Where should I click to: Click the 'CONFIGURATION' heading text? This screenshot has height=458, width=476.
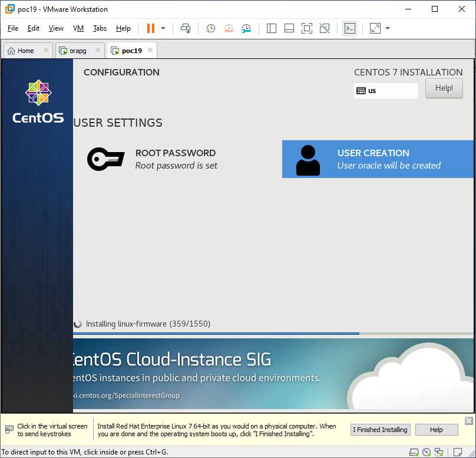point(121,73)
